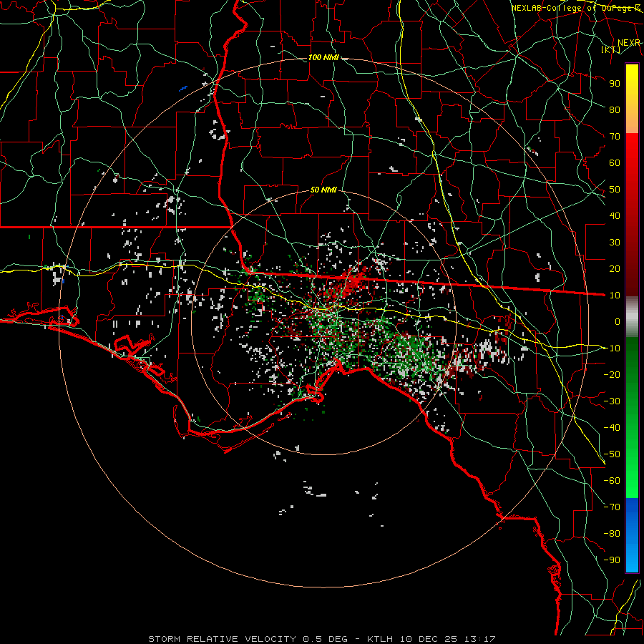Click the -80 value on velocity scale
Image resolution: width=644 pixels, height=644 pixels.
pos(612,534)
